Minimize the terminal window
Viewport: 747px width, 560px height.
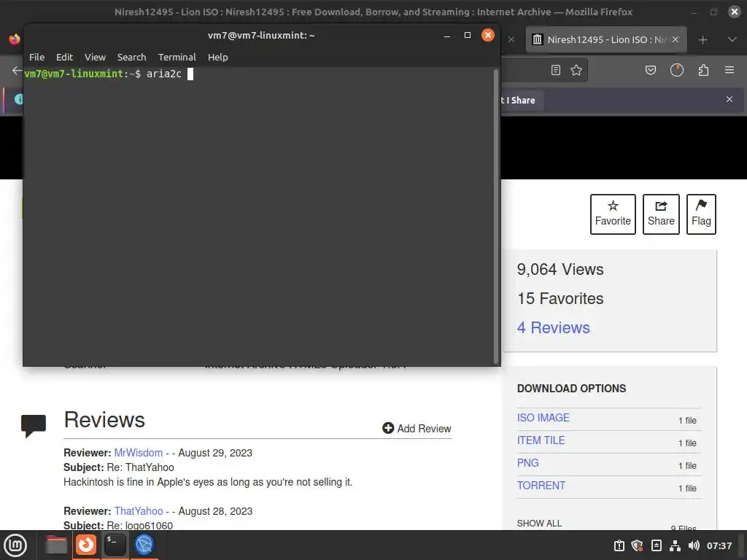pos(447,36)
